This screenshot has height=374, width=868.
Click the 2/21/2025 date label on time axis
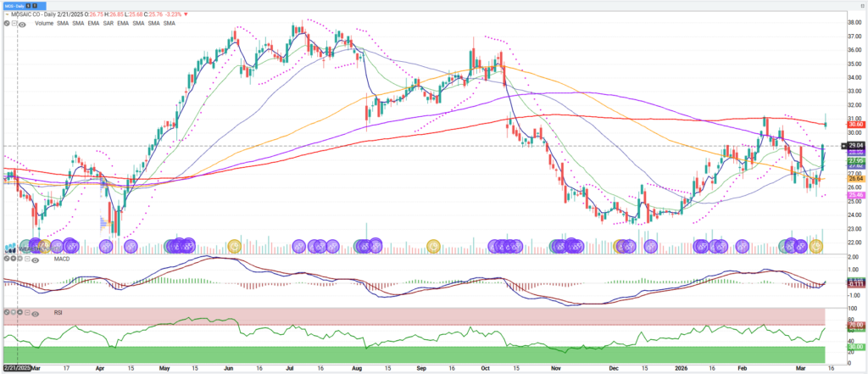[x=17, y=369]
